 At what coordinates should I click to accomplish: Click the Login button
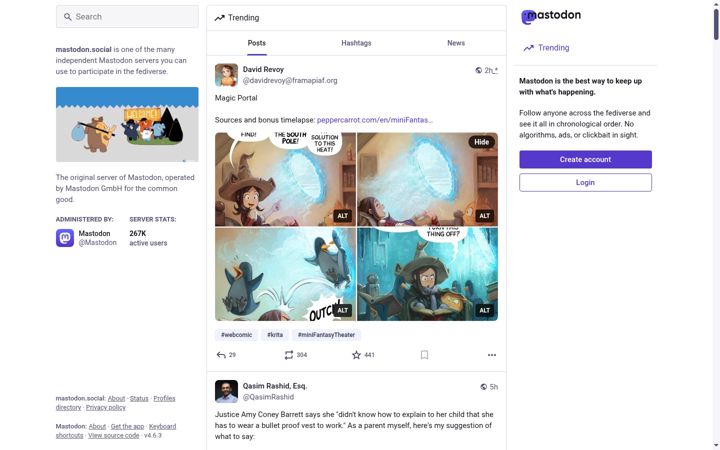point(585,182)
